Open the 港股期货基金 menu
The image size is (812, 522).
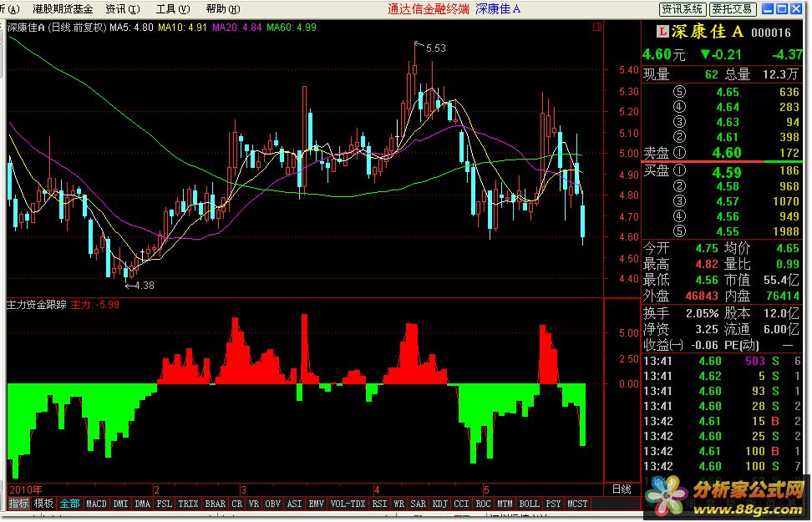click(x=63, y=9)
